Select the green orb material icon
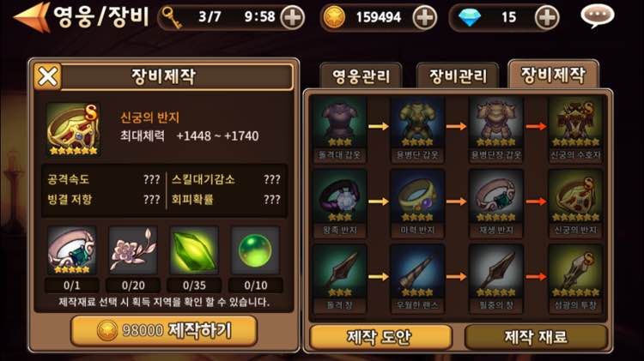The height and width of the screenshot is (361, 644). coord(255,250)
